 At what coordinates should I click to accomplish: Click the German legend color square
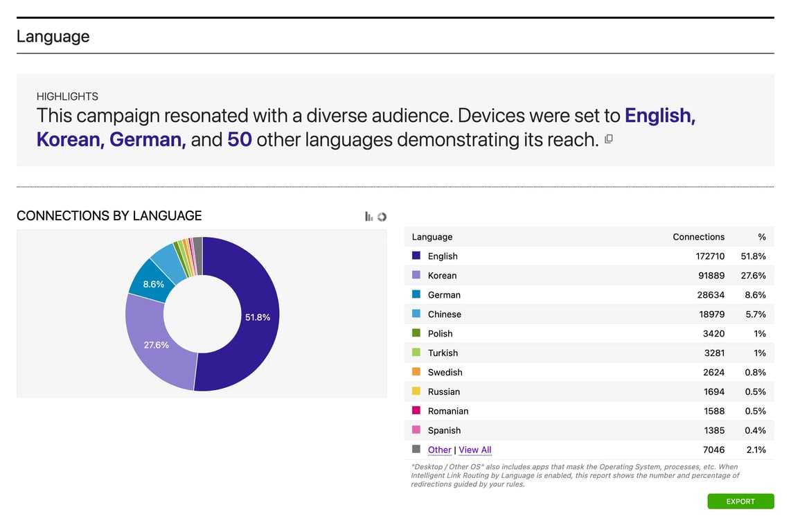coord(416,295)
